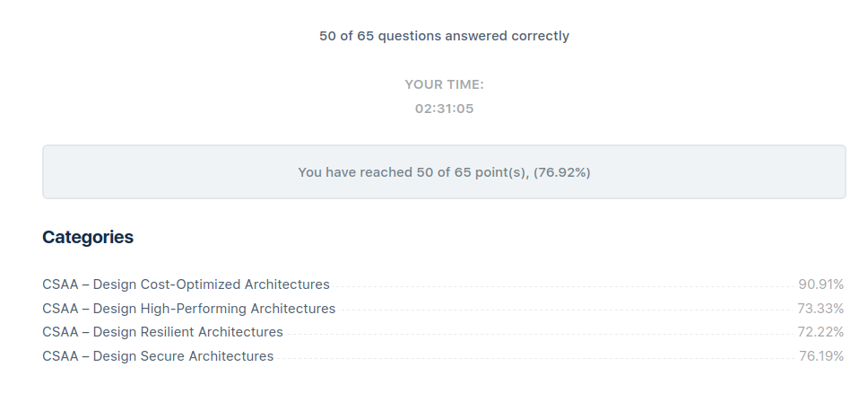Click the Design Cost-Optimized Architectures category
868x402 pixels.
tap(186, 284)
